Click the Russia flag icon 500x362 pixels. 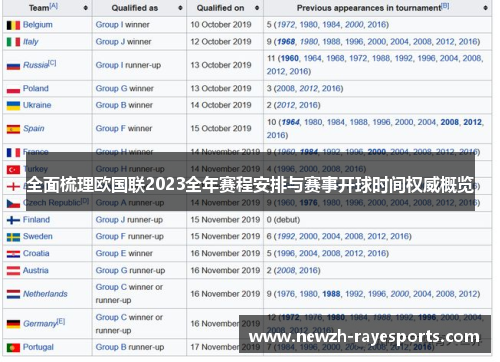tap(13, 66)
